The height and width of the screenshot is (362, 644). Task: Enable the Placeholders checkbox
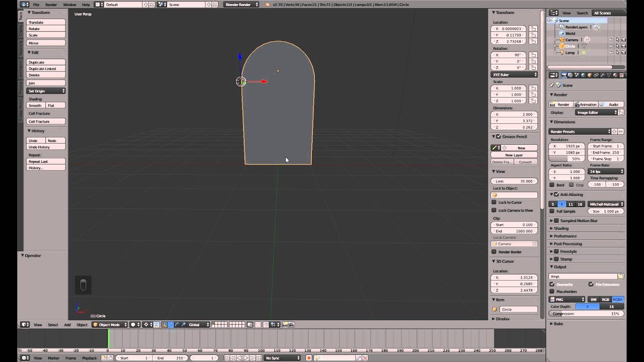click(x=552, y=292)
